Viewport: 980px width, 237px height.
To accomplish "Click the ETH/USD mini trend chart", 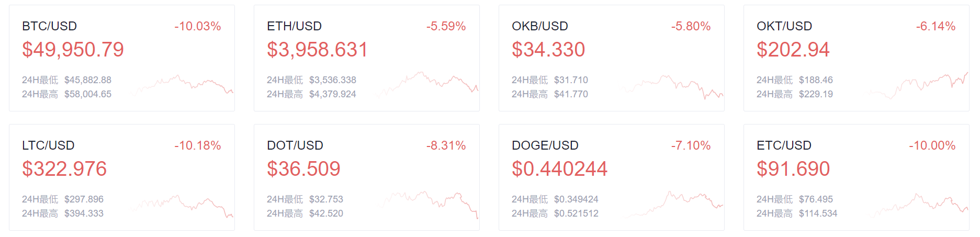I will [x=426, y=84].
